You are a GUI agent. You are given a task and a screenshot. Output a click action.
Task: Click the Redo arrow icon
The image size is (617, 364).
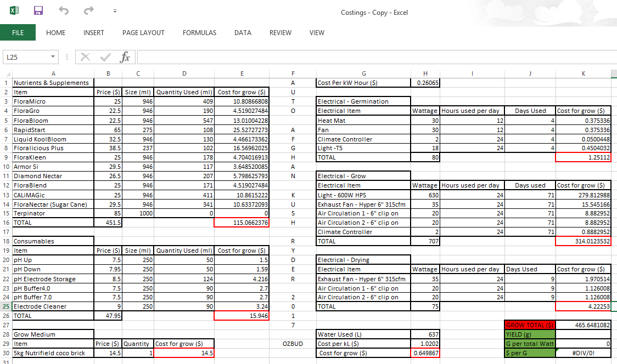coord(89,10)
